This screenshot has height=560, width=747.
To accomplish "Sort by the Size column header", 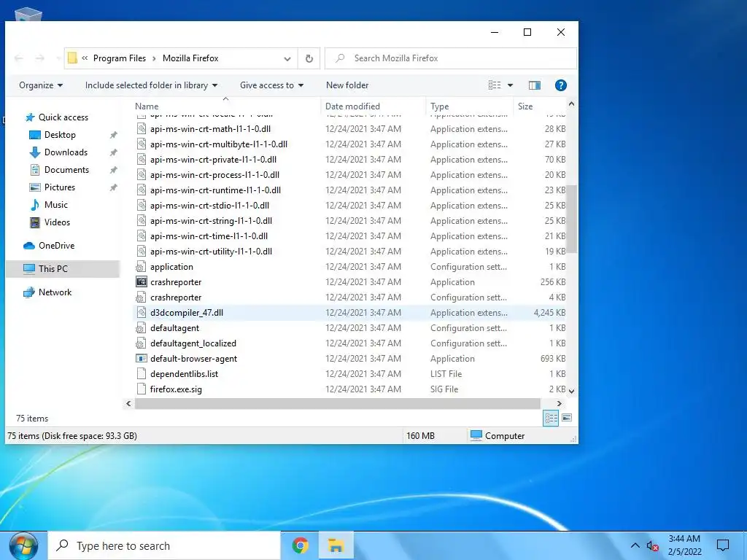I will 540,106.
